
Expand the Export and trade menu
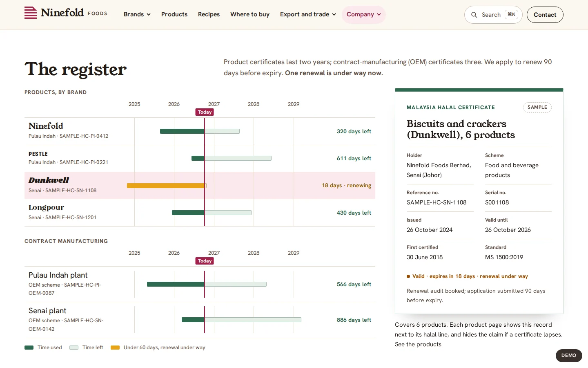(x=308, y=14)
